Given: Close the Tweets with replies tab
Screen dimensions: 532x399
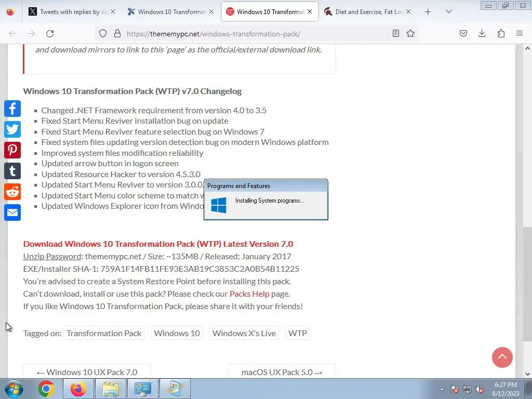Looking at the screenshot, I should click(x=113, y=11).
